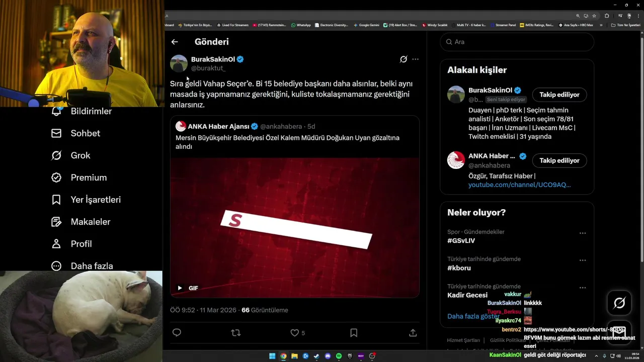Open Discord from the taskbar
This screenshot has height=362, width=644.
point(328,356)
